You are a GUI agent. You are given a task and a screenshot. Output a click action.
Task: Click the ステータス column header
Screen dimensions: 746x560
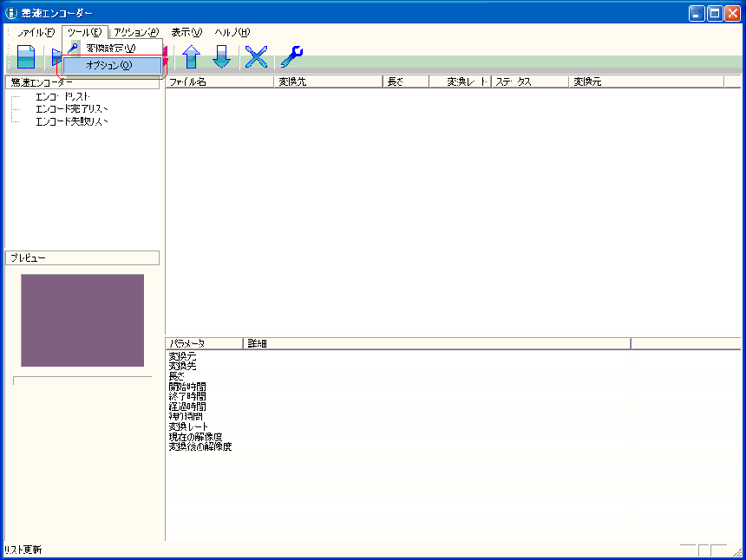530,81
